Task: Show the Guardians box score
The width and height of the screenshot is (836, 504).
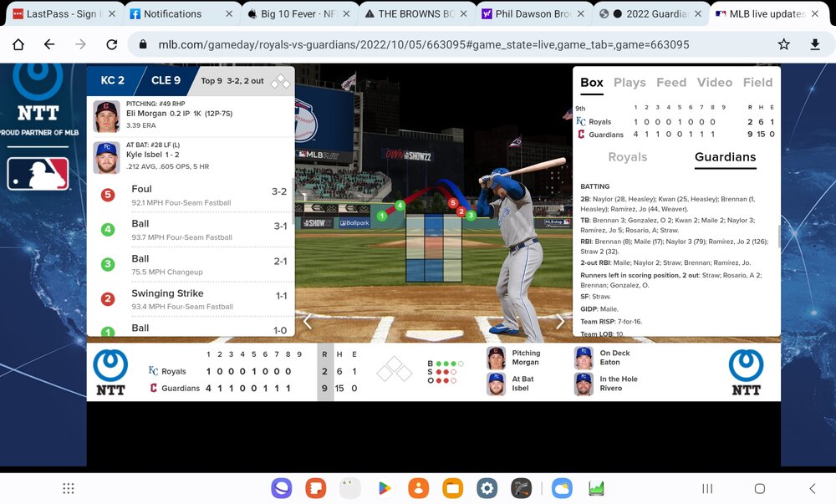Action: [725, 157]
